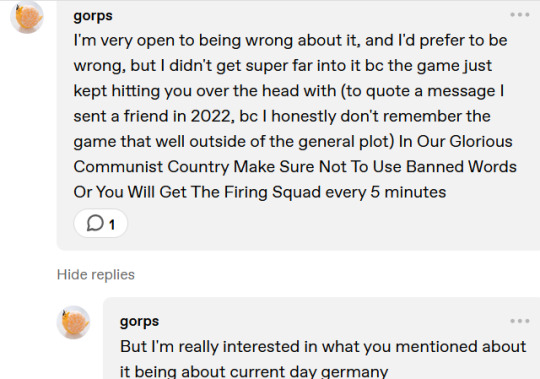Viewport: 540px width, 379px height.
Task: Click empty space beside the reply count button
Action: (310, 224)
